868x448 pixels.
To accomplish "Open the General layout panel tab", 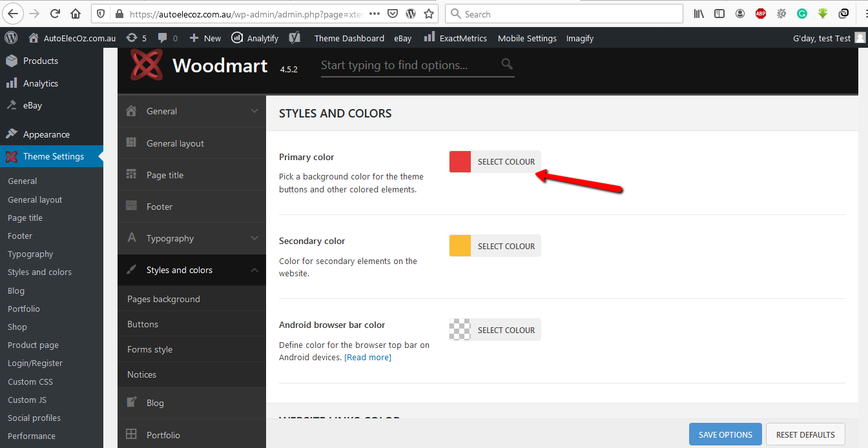I will coord(192,143).
